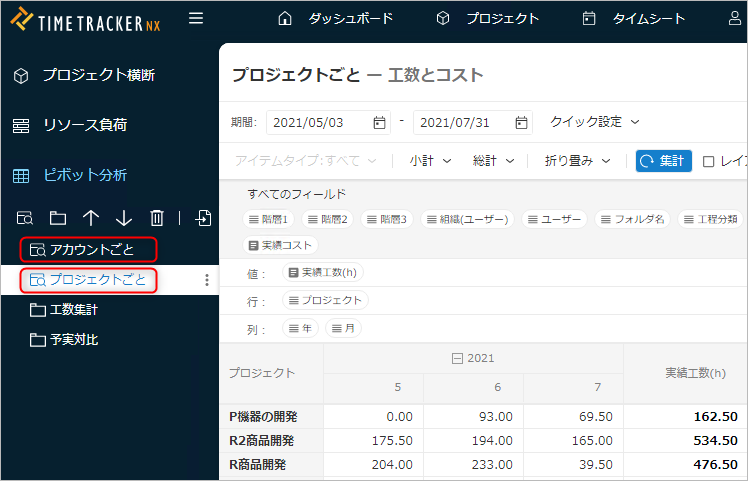Click the trash delete icon
Viewport: 748px width, 481px height.
(x=157, y=218)
